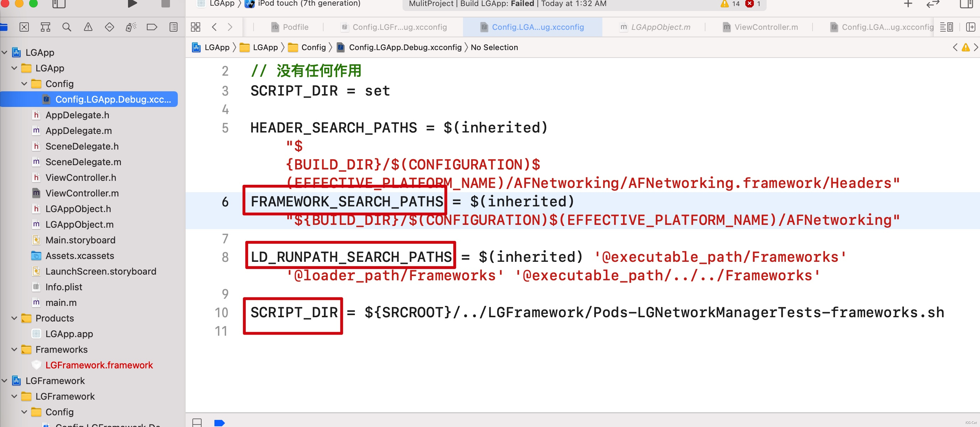Select the structure/hierarchy navigator icon
Image resolution: width=980 pixels, height=427 pixels.
[46, 27]
